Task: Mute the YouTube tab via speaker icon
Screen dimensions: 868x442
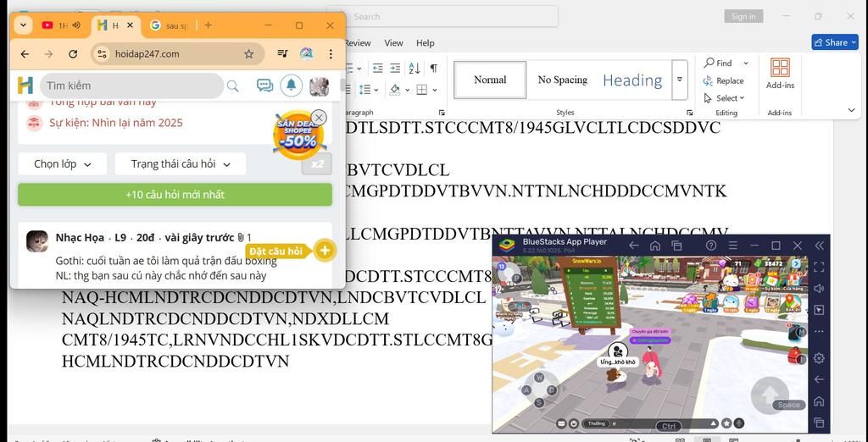Action: pyautogui.click(x=75, y=25)
